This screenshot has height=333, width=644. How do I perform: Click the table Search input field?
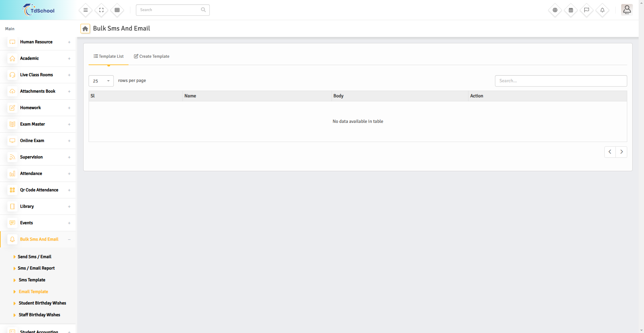coord(561,81)
